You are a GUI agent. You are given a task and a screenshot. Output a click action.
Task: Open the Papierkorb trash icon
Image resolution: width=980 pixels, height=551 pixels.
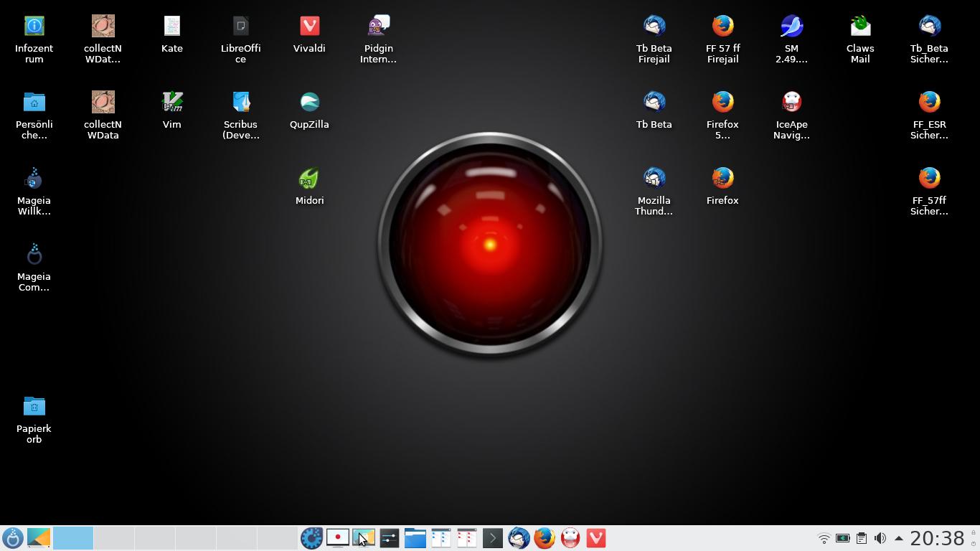click(34, 419)
